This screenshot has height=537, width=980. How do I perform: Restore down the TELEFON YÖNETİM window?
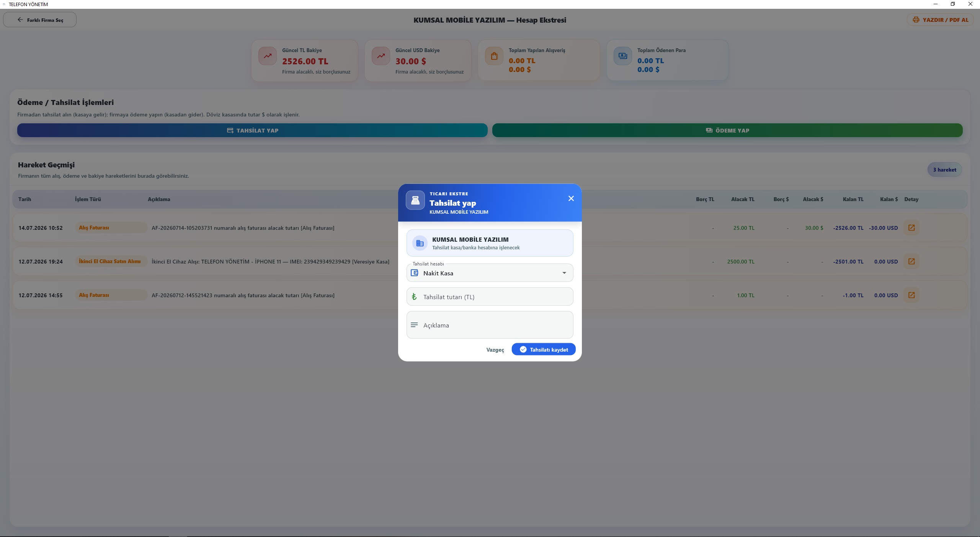pyautogui.click(x=953, y=4)
